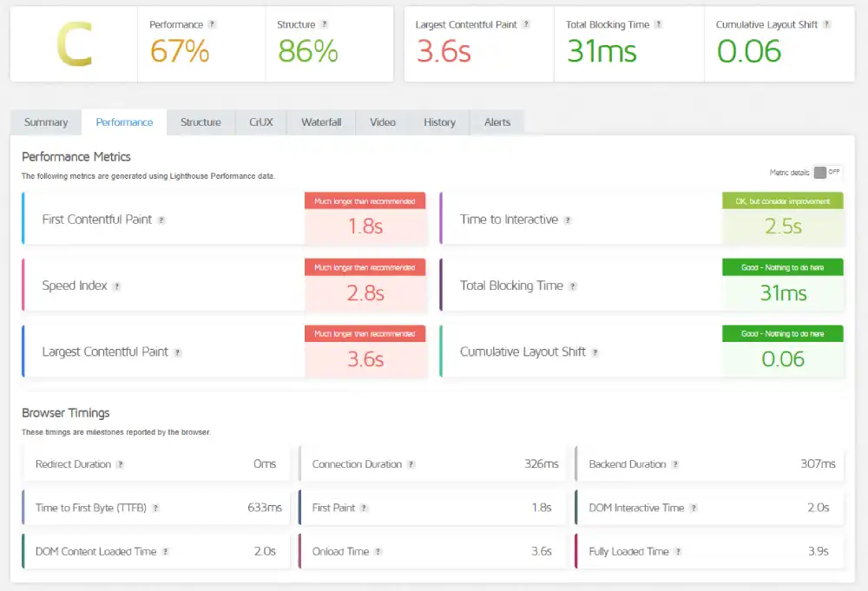
Task: Show help for First Paint
Action: click(364, 508)
